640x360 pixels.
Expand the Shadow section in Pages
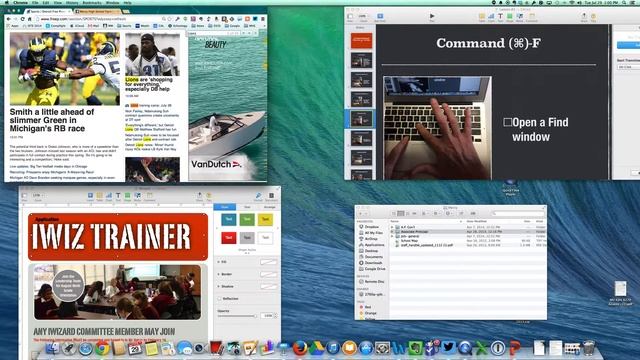pyautogui.click(x=218, y=286)
